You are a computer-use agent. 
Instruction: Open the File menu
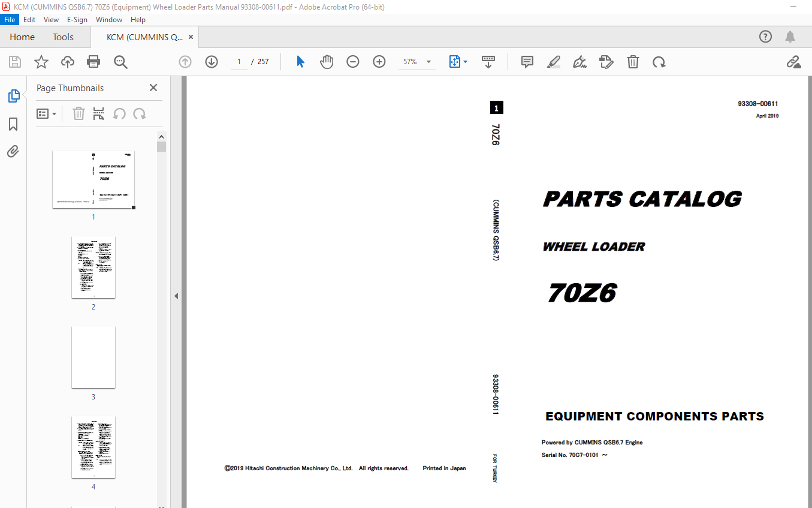click(x=10, y=19)
